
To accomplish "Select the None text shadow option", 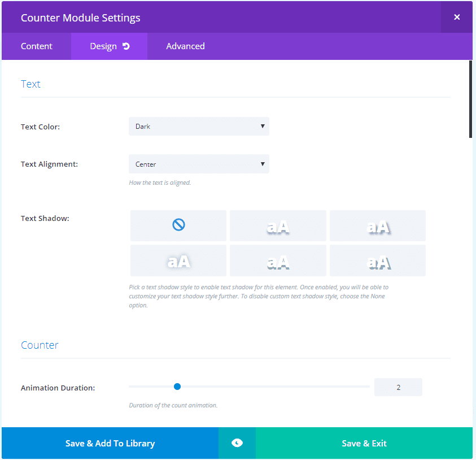I will point(178,225).
